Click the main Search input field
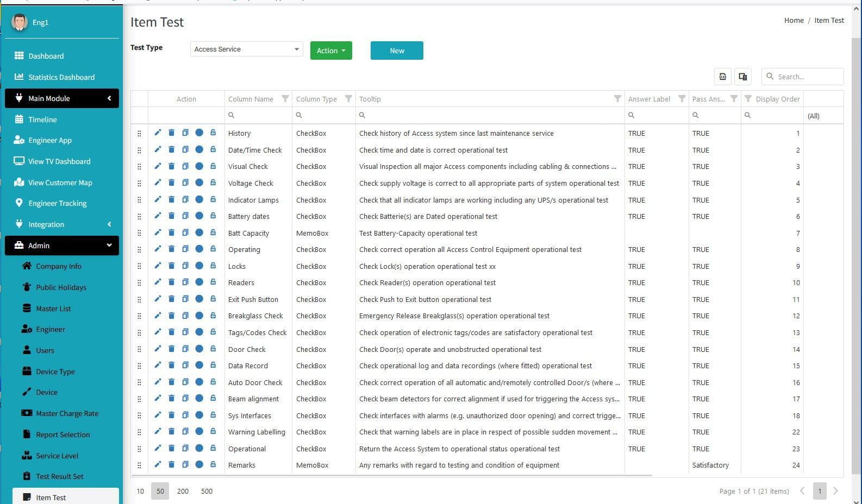Viewport: 862px width, 504px height. [808, 77]
